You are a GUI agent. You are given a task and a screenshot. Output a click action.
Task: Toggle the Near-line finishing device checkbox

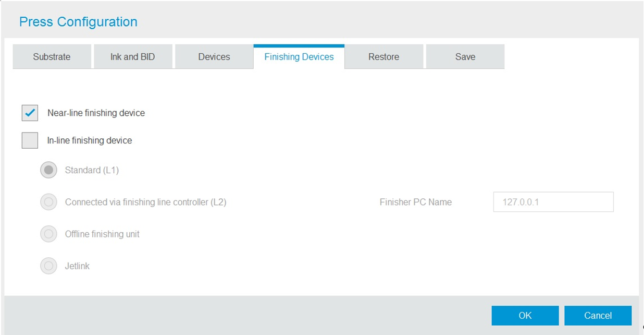(x=29, y=113)
